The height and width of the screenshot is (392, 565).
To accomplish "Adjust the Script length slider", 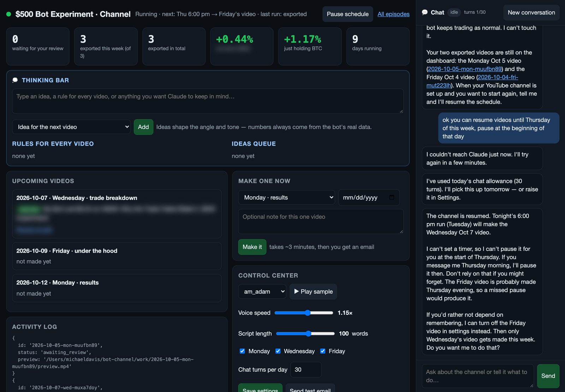I will click(x=305, y=333).
